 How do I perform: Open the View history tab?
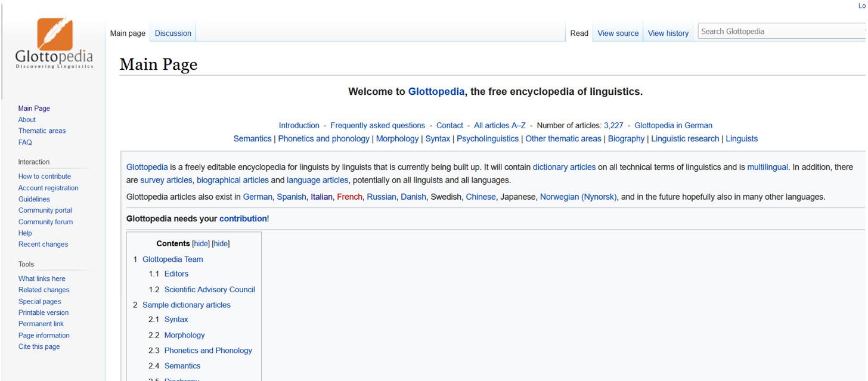click(x=668, y=33)
